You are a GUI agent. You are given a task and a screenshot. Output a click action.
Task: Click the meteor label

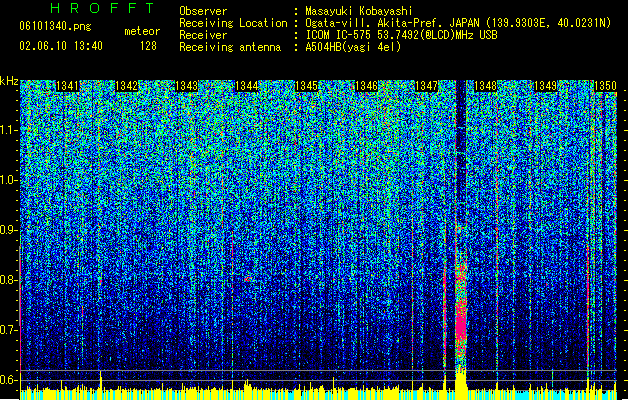point(142,31)
